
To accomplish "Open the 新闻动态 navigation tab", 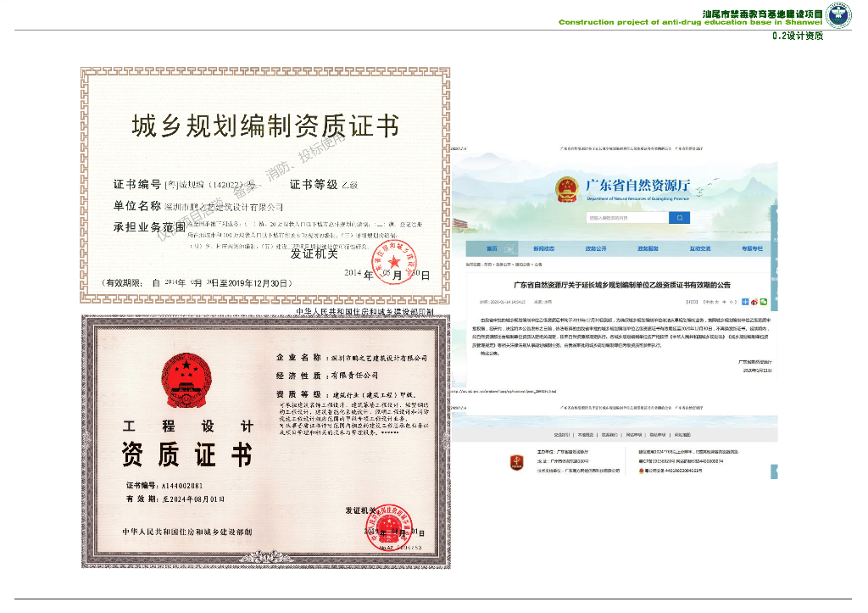I will coord(543,248).
